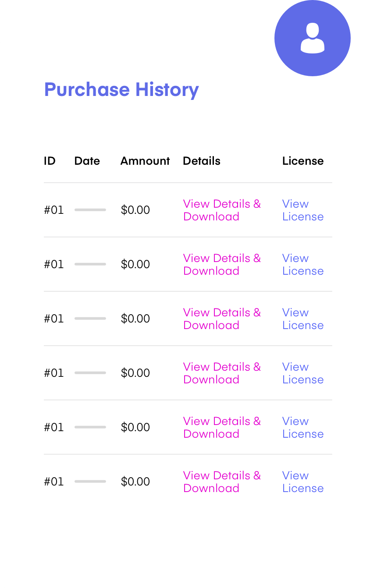Open View License link in fourth row

pos(303,373)
